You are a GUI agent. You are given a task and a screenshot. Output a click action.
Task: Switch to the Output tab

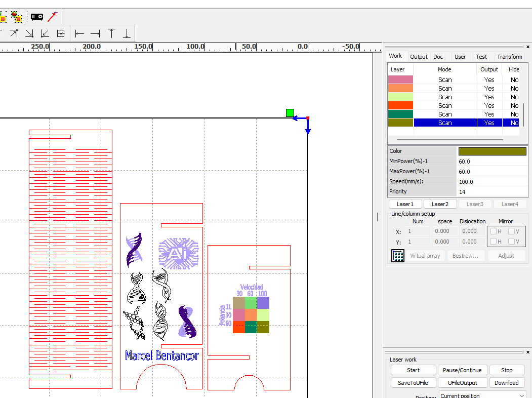419,57
